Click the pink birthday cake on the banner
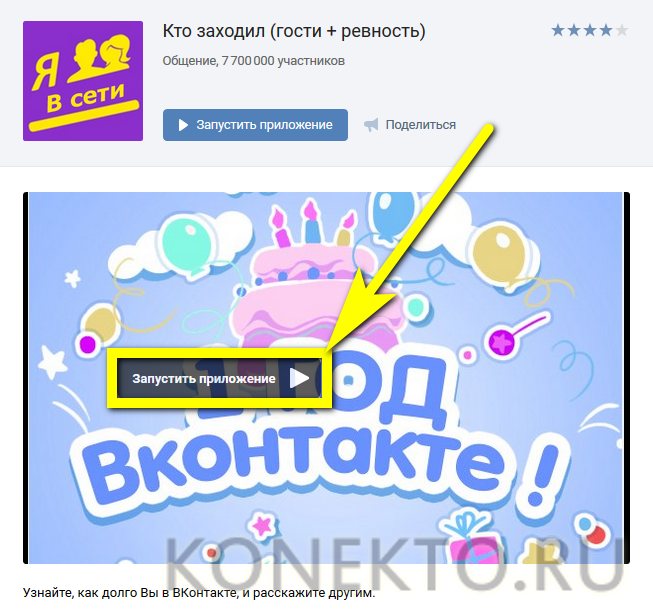Screen dimensions: 653x610 [x=308, y=283]
